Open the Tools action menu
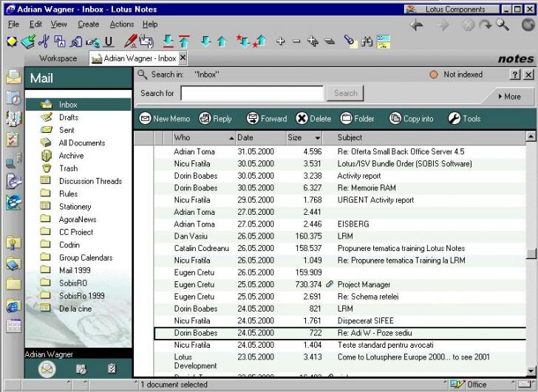 coord(464,119)
